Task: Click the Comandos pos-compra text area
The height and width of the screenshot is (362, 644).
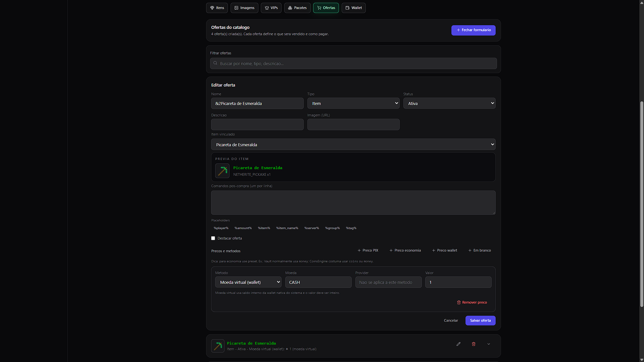Action: [x=353, y=203]
